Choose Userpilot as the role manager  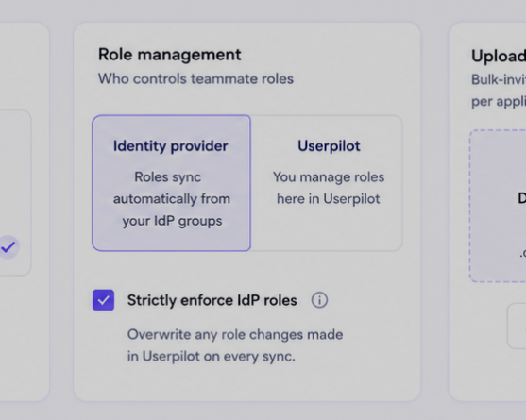pos(327,183)
